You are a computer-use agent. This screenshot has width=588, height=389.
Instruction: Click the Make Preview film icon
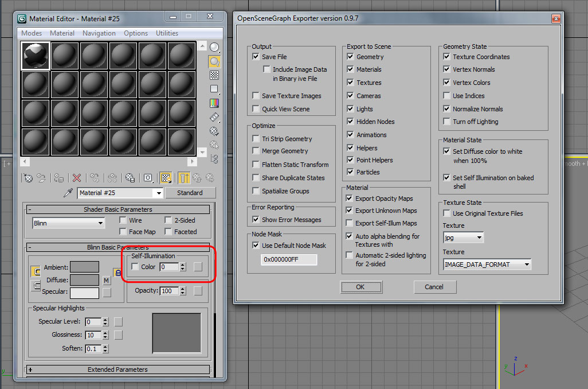(x=214, y=117)
